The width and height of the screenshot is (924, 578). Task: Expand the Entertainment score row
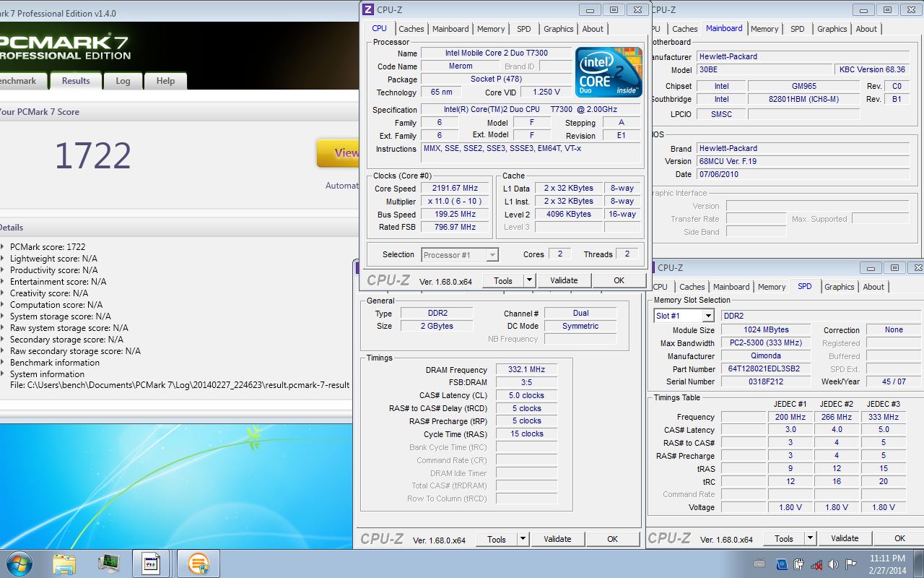(2, 282)
